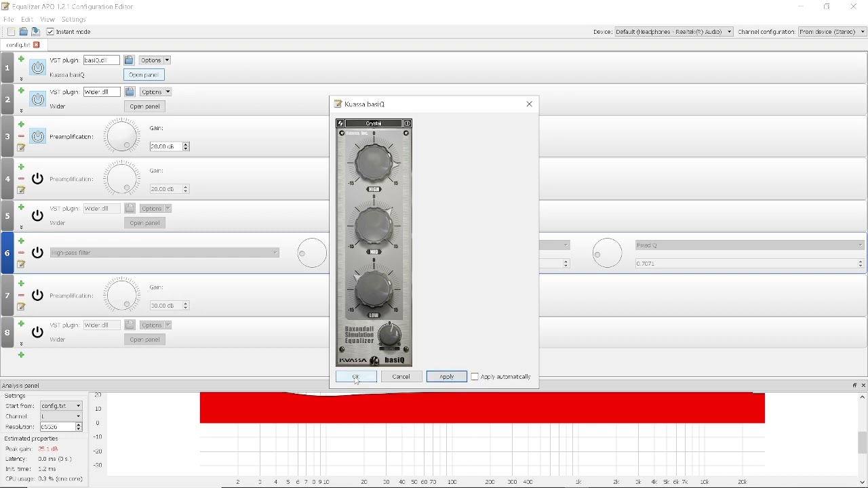Open the edit-text icon of row 7
This screenshot has height=488, width=868.
21,307
